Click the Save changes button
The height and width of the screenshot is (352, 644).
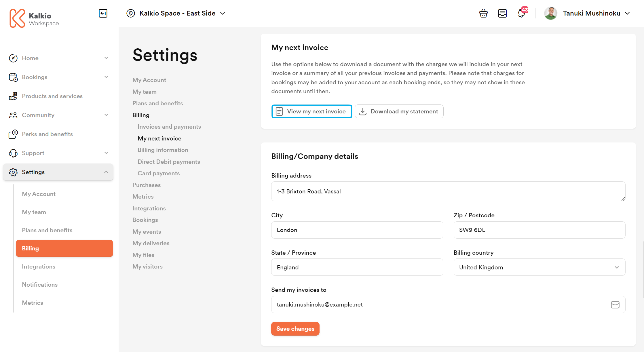pyautogui.click(x=295, y=329)
